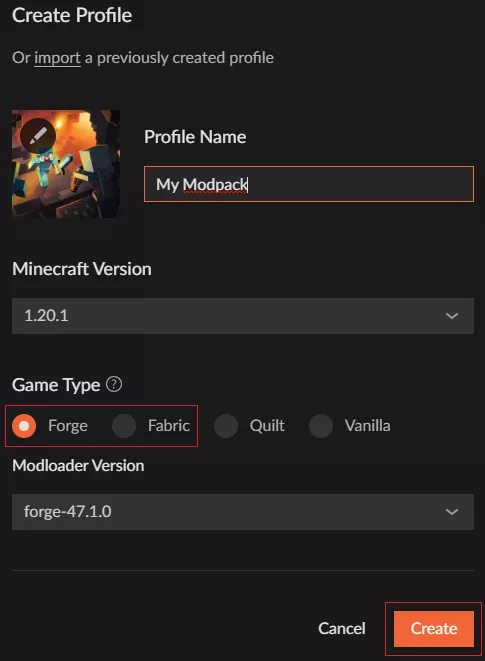Click the Profile Name text field
The width and height of the screenshot is (485, 661).
tap(309, 184)
